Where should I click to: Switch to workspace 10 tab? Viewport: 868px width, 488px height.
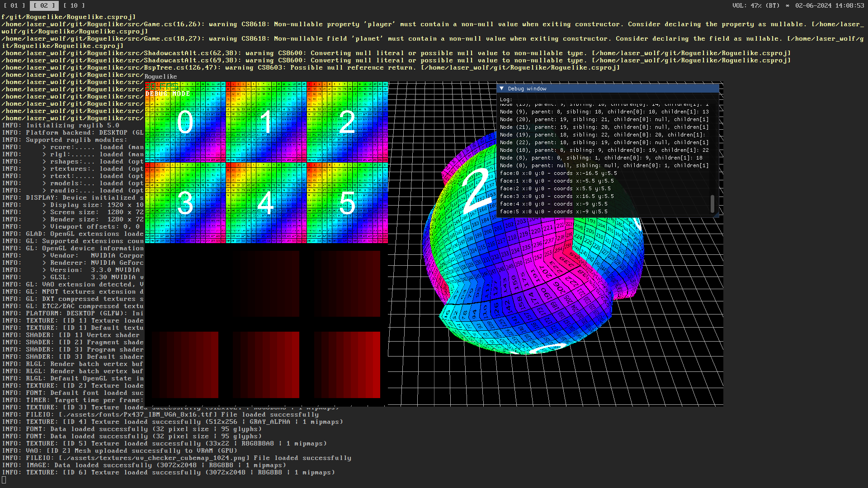74,5
